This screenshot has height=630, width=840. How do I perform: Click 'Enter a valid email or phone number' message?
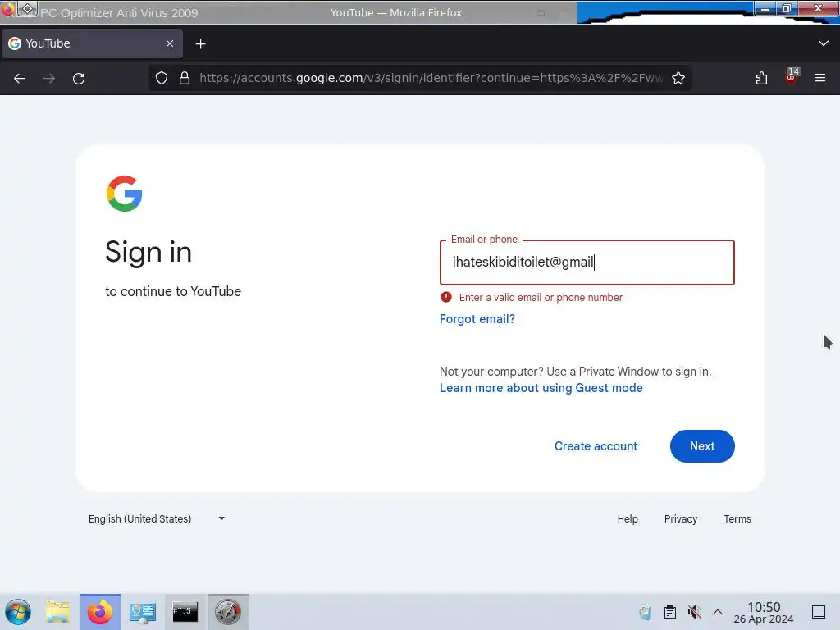click(x=541, y=297)
